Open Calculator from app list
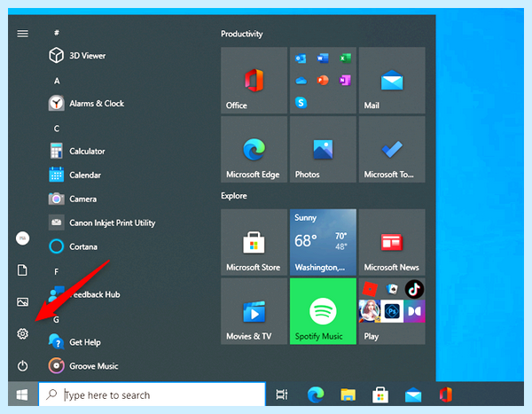Screen dimensions: 532x414 77,151
